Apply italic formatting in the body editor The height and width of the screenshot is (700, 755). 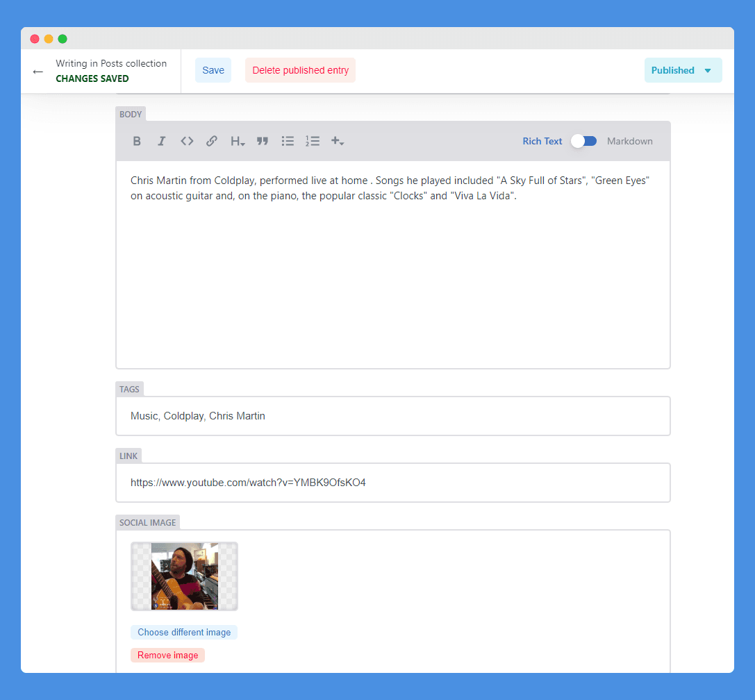[161, 141]
